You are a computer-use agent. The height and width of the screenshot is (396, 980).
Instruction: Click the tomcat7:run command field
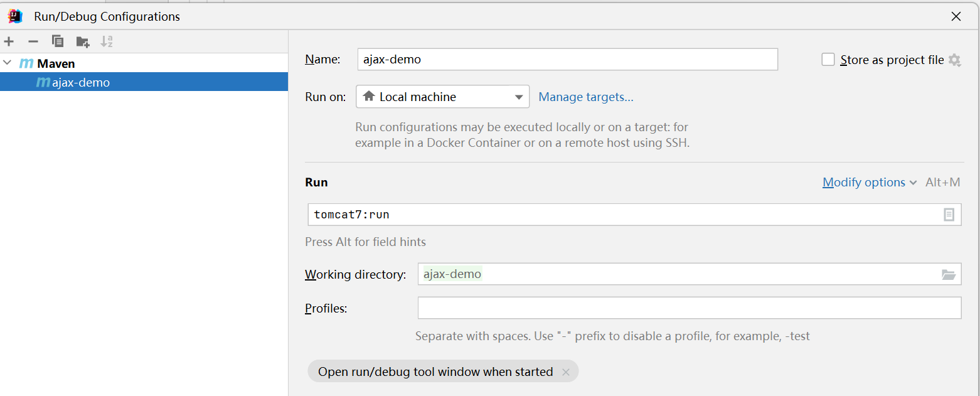coord(621,215)
